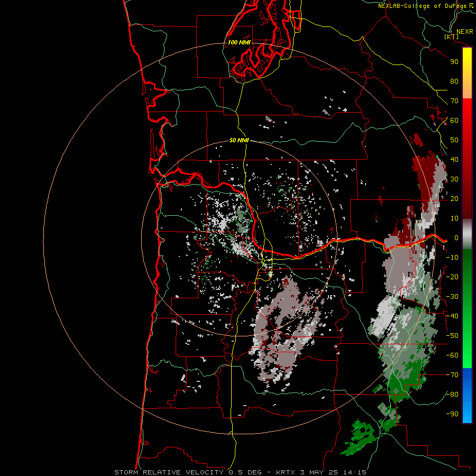Image resolution: width=476 pixels, height=476 pixels.
Task: Click the 40 value on velocity scale
Action: click(x=454, y=160)
